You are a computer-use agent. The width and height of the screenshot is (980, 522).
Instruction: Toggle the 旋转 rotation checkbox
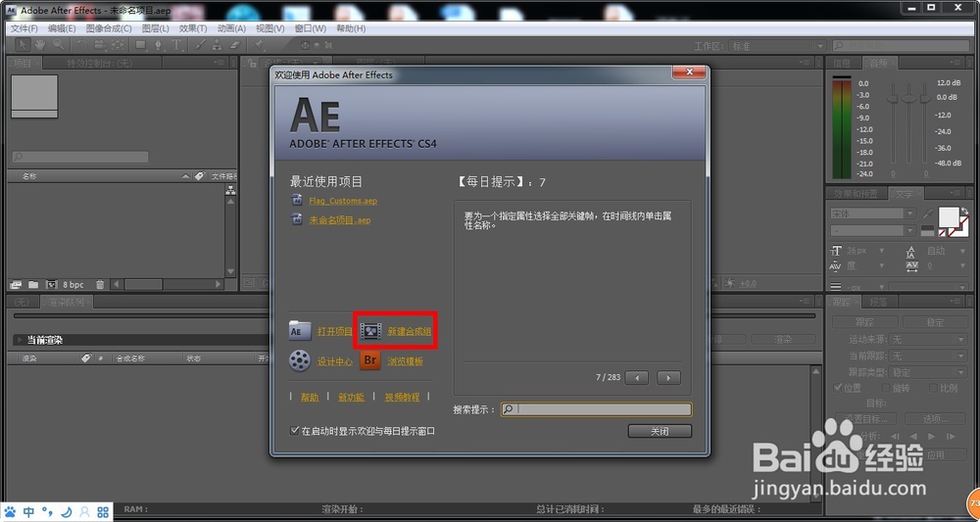point(884,388)
